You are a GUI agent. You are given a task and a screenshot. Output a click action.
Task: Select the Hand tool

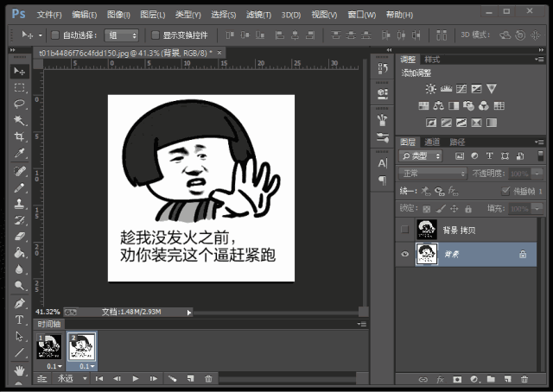pos(19,370)
